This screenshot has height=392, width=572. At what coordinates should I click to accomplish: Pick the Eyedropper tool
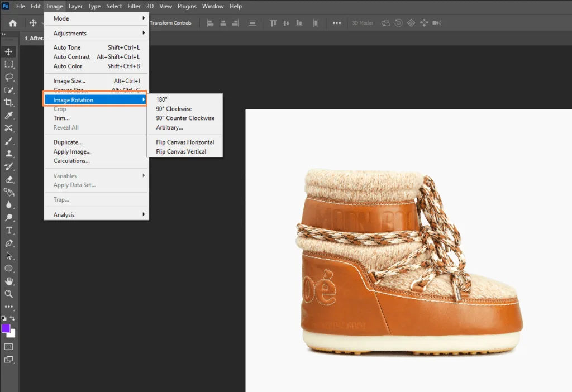point(9,116)
